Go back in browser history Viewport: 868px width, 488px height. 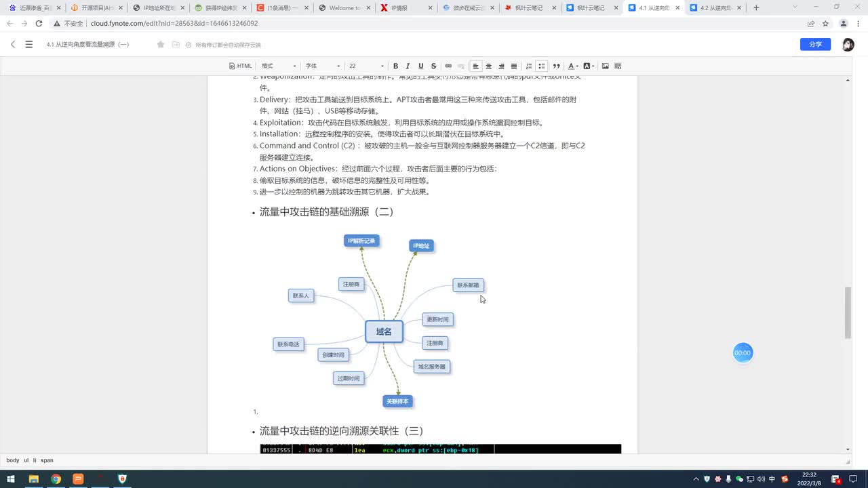9,23
